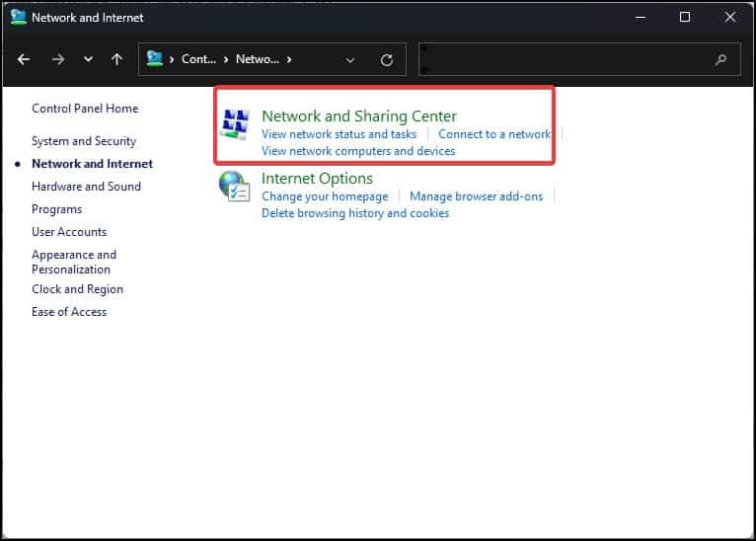The image size is (756, 541).
Task: Open Appearance and Personalization category
Action: (74, 262)
